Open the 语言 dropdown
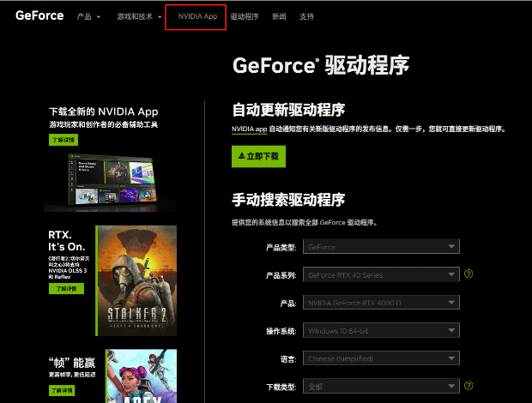 (381, 358)
